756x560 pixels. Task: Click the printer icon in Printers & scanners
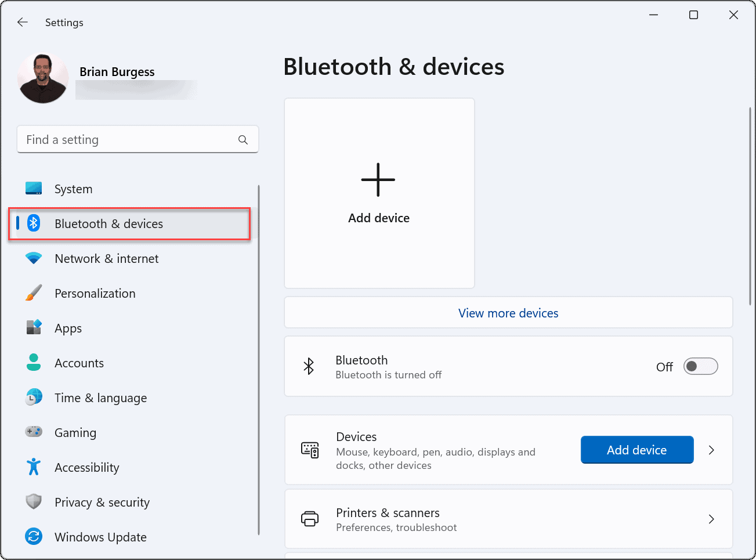point(310,519)
